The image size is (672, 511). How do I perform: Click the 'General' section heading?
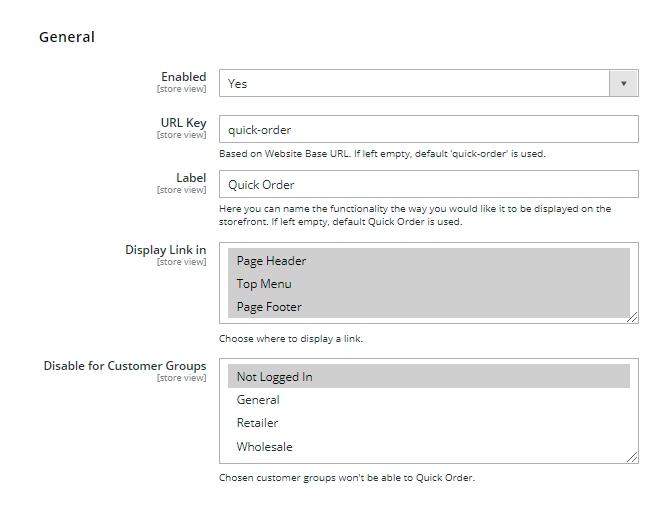(x=67, y=37)
